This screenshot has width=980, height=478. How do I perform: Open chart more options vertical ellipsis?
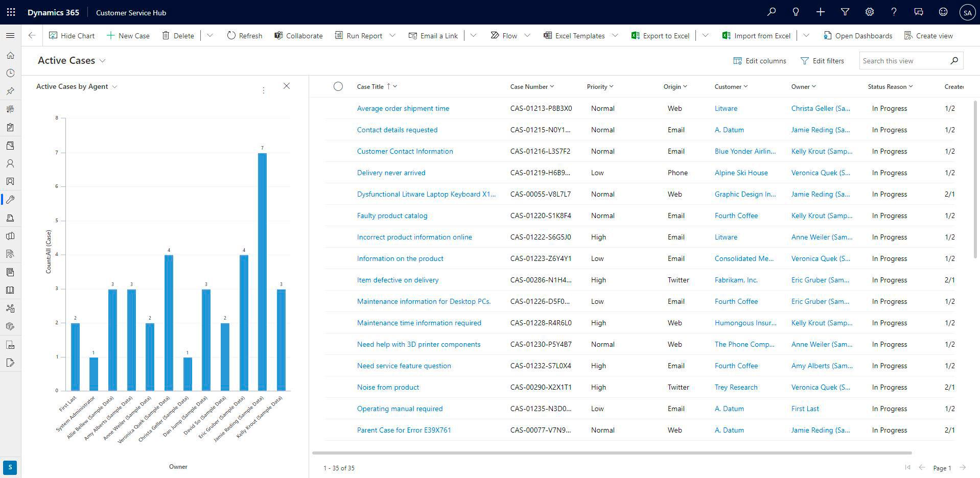tap(263, 90)
